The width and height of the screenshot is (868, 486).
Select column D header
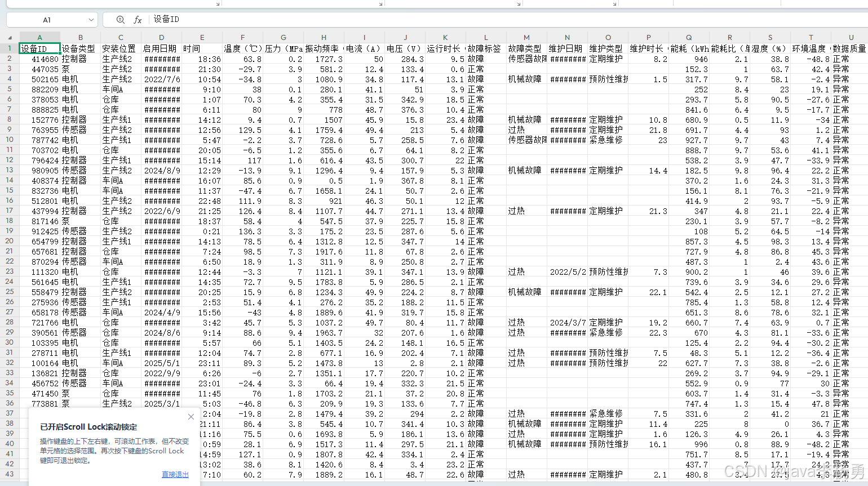pyautogui.click(x=161, y=38)
